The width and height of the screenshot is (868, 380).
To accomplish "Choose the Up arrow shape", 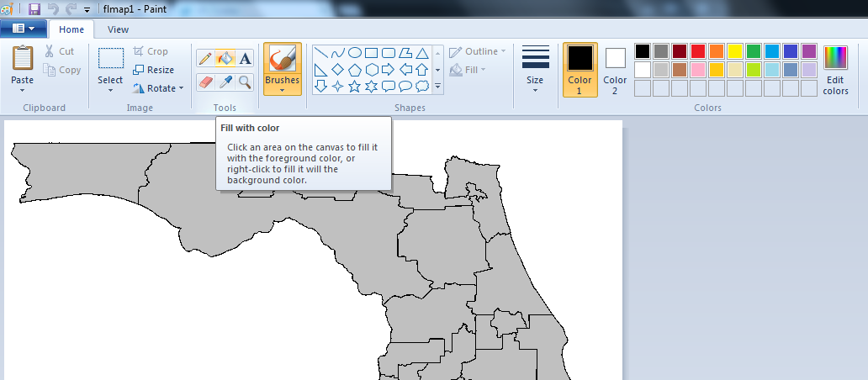I will pos(422,70).
